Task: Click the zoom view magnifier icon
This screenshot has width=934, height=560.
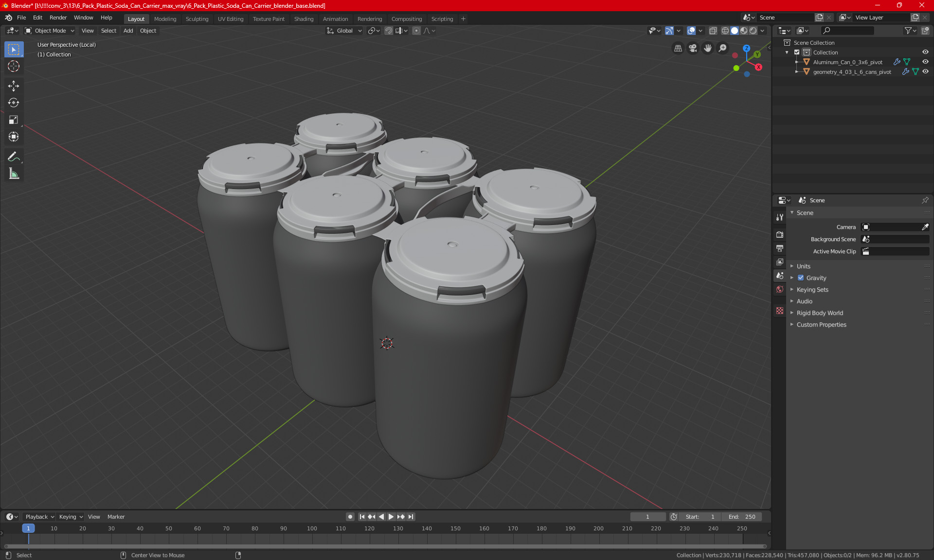Action: [723, 48]
